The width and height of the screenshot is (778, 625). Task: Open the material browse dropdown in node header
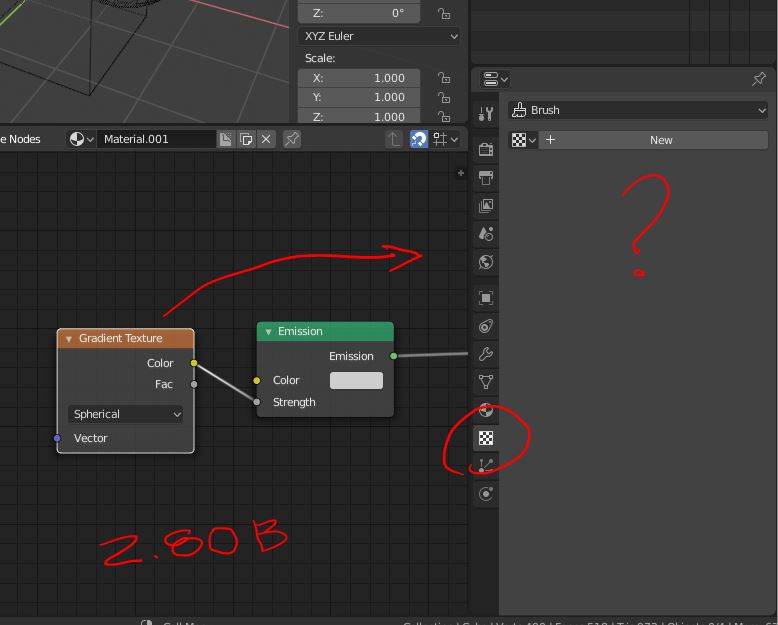81,139
